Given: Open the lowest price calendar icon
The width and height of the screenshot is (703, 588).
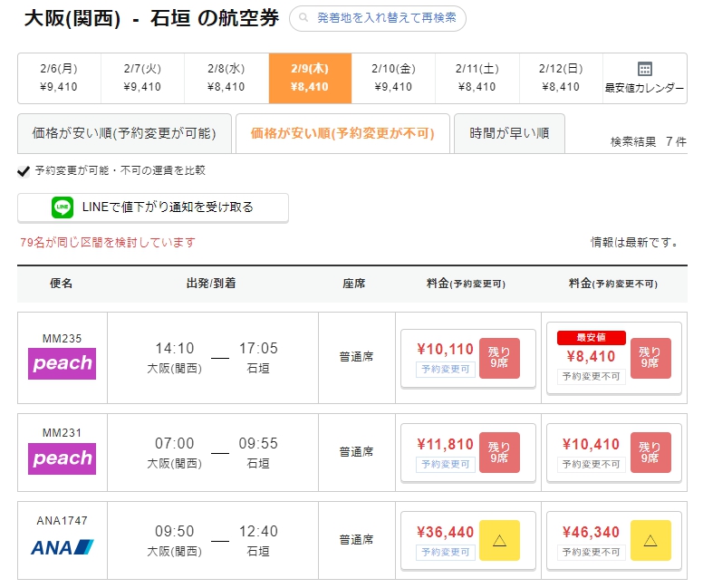Looking at the screenshot, I should pos(645,69).
